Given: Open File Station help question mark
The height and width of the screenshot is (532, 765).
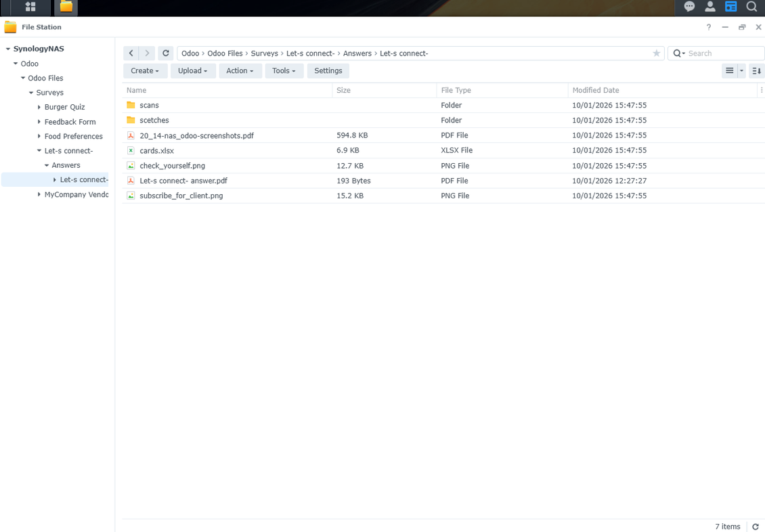Looking at the screenshot, I should pyautogui.click(x=708, y=27).
